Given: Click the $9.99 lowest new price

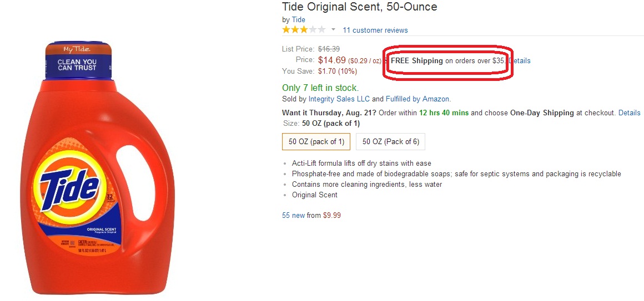Looking at the screenshot, I should coord(332,215).
